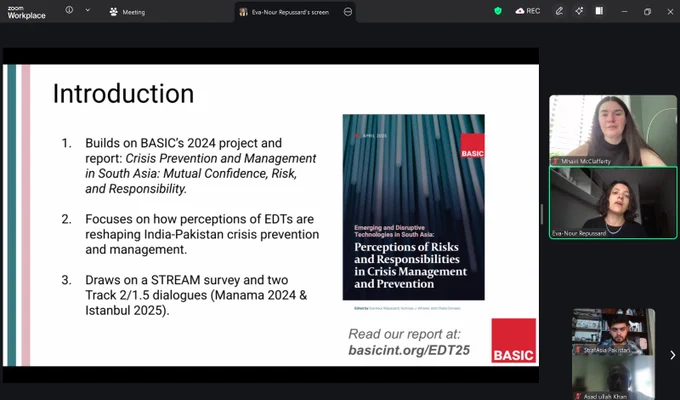Select StratAsia Pakistan's video tile
This screenshot has width=680, height=400.
pyautogui.click(x=613, y=331)
